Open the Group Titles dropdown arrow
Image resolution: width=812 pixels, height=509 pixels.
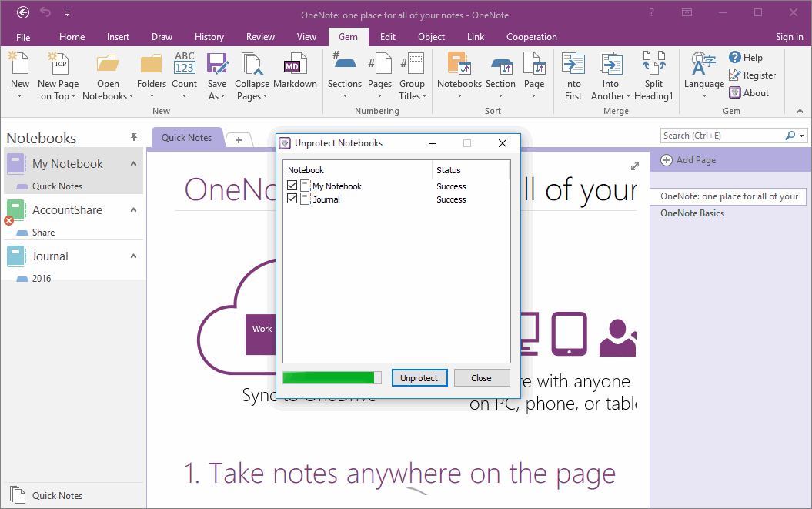pos(425,96)
